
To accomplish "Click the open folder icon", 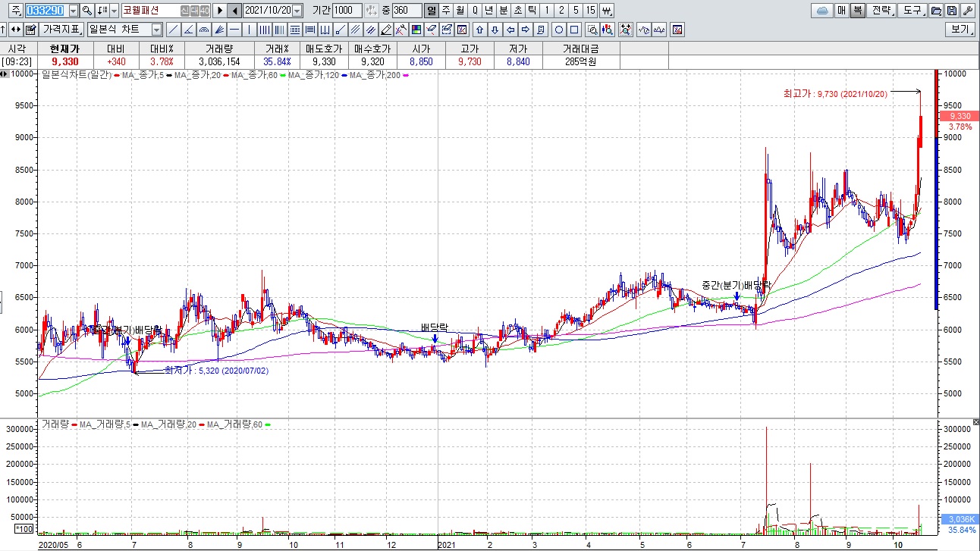I will tap(936, 11).
